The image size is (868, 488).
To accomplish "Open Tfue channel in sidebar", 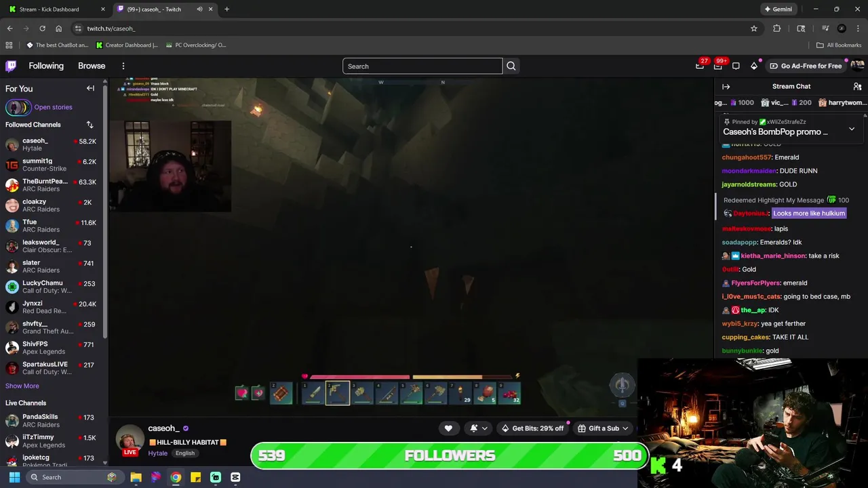I will click(x=53, y=226).
